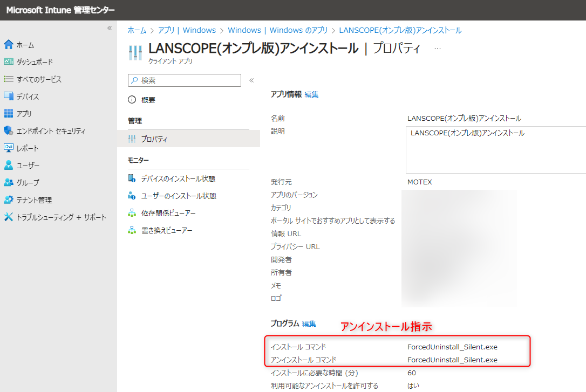Click 編集 link next to プログラム
Viewport: 586px width, 392px height.
pyautogui.click(x=309, y=324)
